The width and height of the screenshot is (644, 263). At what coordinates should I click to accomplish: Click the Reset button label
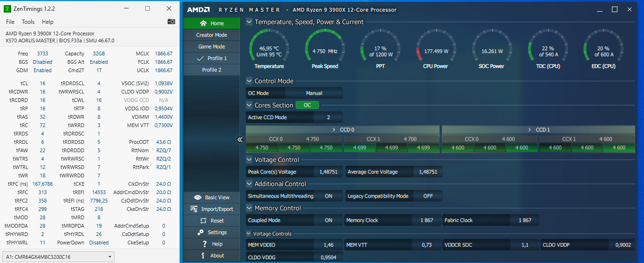coord(217,221)
